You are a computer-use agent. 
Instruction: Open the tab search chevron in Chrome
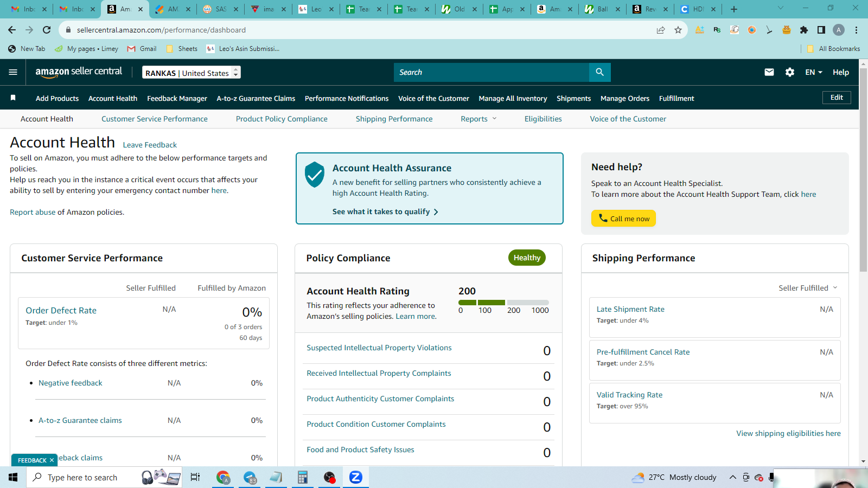(781, 8)
